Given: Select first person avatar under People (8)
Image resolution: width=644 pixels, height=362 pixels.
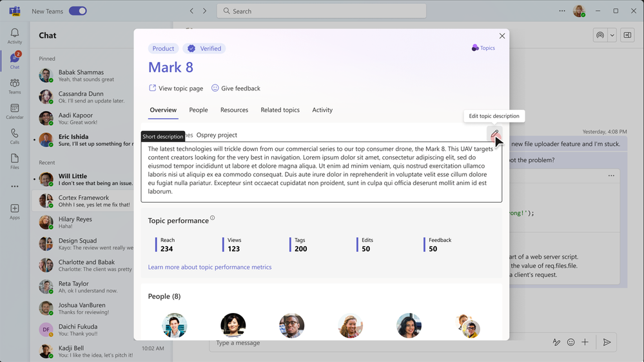Looking at the screenshot, I should pyautogui.click(x=175, y=325).
